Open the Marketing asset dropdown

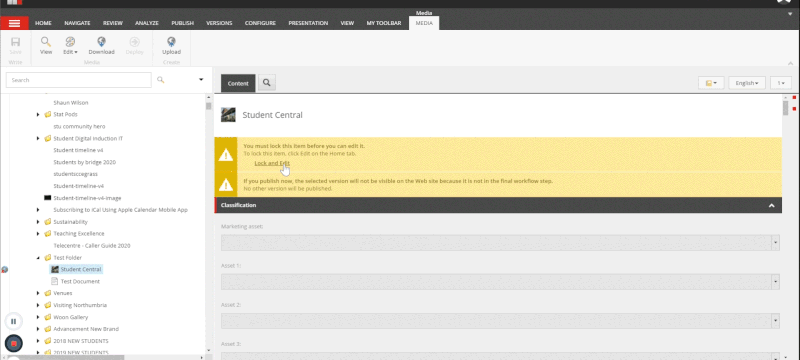coord(776,243)
